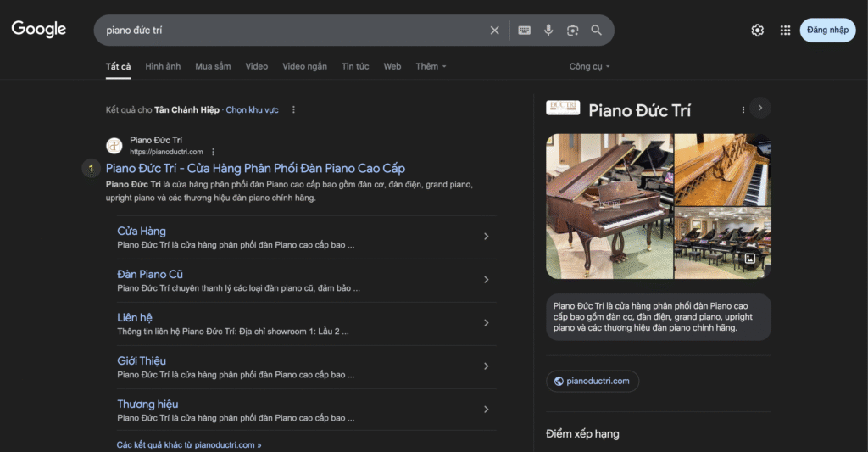868x452 pixels.
Task: Switch to the Tin tức tab
Action: point(355,66)
